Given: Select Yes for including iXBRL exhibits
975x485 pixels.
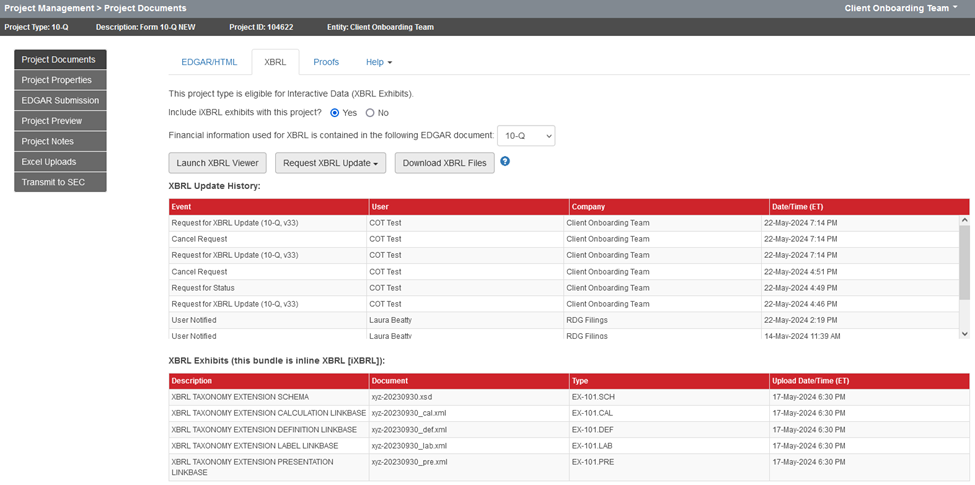Looking at the screenshot, I should (335, 113).
